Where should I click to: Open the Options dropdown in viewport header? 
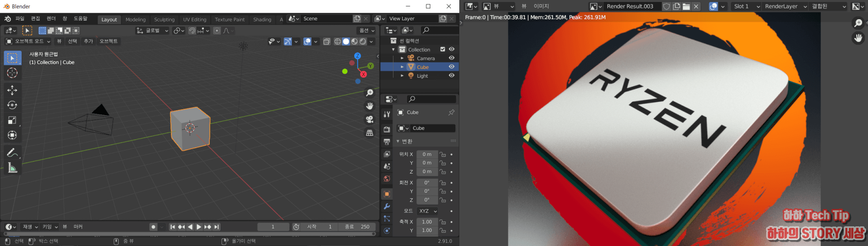(x=367, y=31)
